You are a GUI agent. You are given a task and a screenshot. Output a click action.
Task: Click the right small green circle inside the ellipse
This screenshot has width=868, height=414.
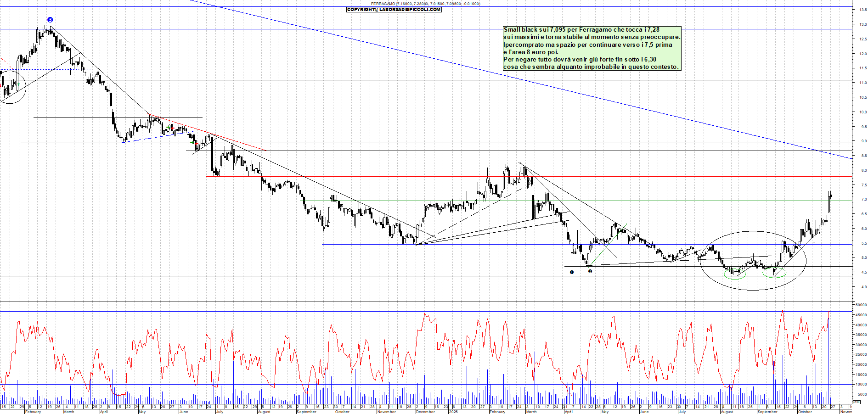click(774, 273)
